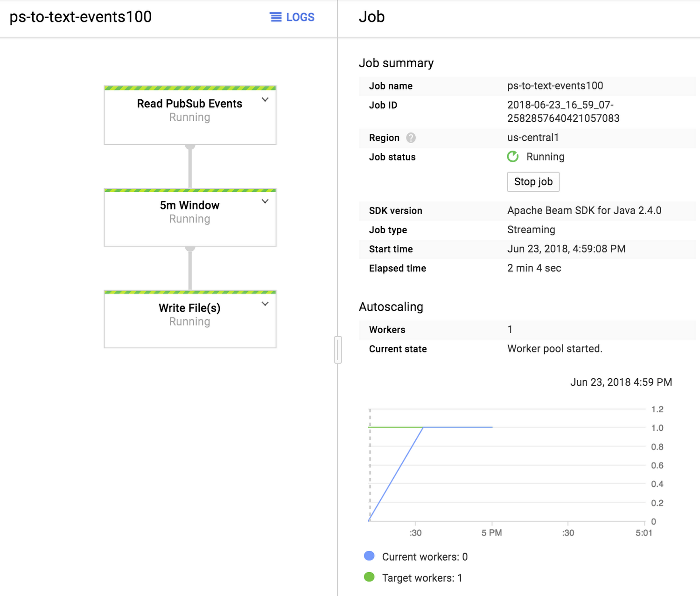Click the ps-to-text-events100 page title

click(81, 17)
